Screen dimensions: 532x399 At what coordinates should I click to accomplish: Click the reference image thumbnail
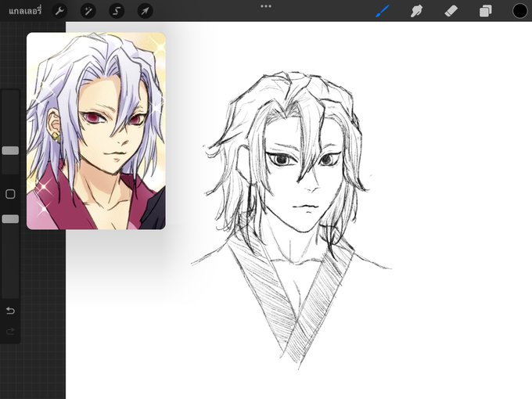[96, 131]
